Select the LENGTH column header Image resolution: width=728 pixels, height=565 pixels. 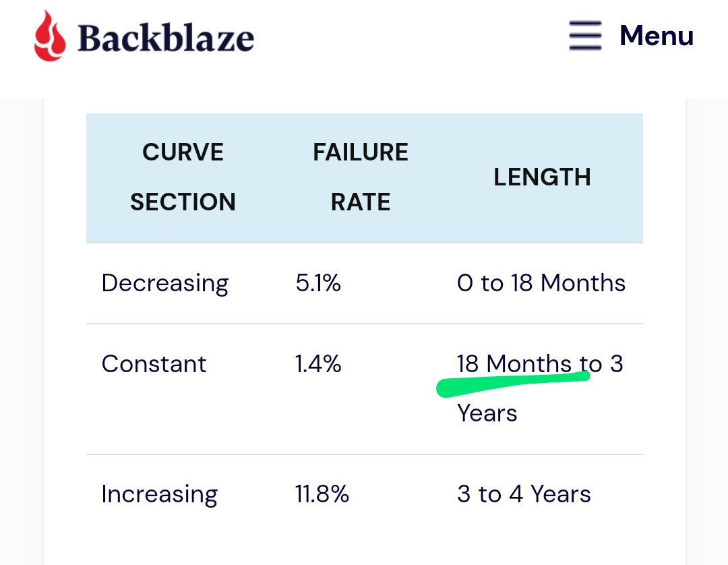click(542, 177)
